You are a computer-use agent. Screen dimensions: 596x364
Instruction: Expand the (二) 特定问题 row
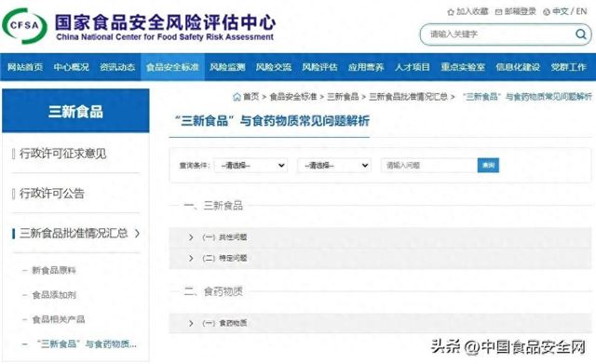click(380, 259)
